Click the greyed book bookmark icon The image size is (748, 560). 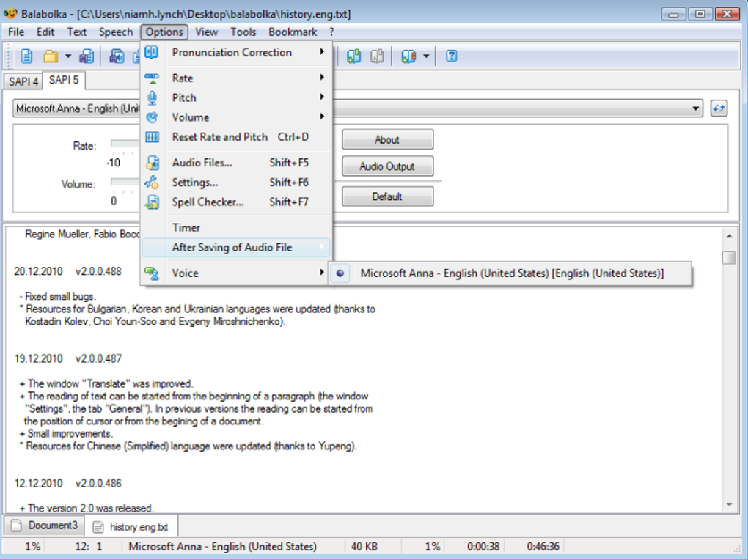click(x=377, y=56)
